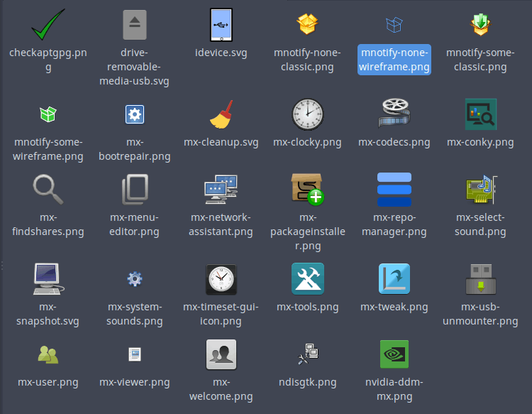
Task: Click the 'mx-findshares.png' file name
Action: 48,224
